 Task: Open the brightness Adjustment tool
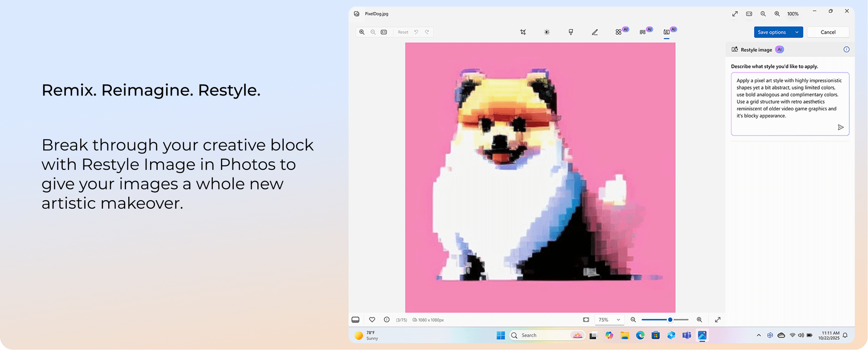(547, 32)
